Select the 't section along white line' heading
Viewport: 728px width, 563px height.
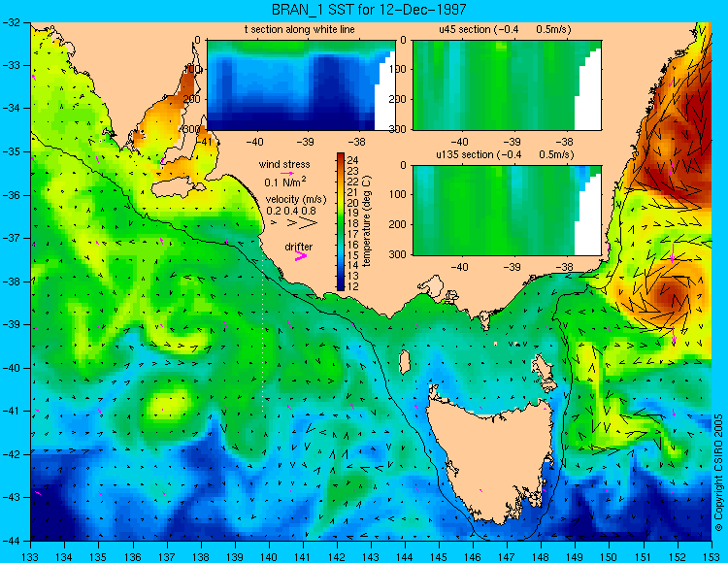(x=300, y=29)
